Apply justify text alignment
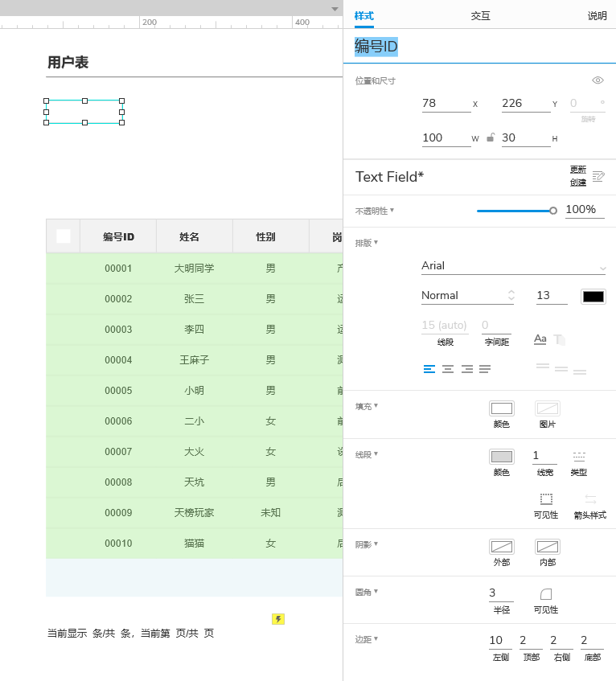 click(485, 369)
